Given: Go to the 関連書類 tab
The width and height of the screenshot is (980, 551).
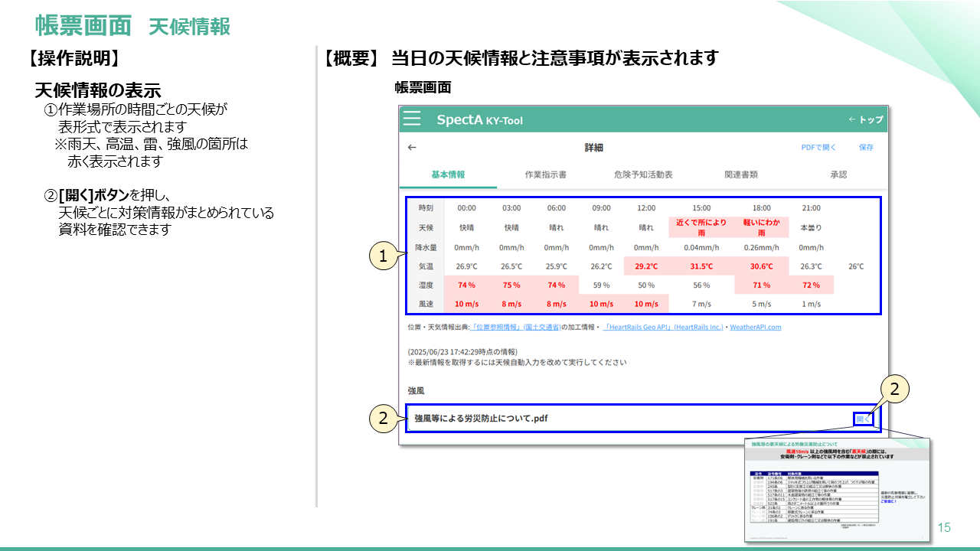Looking at the screenshot, I should [x=740, y=174].
